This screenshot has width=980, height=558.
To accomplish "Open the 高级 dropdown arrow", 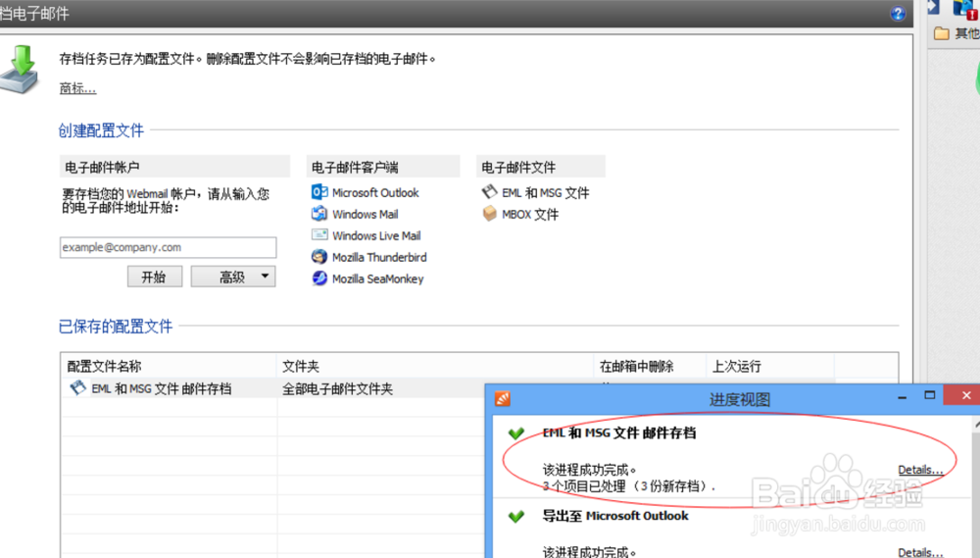I will [x=265, y=276].
